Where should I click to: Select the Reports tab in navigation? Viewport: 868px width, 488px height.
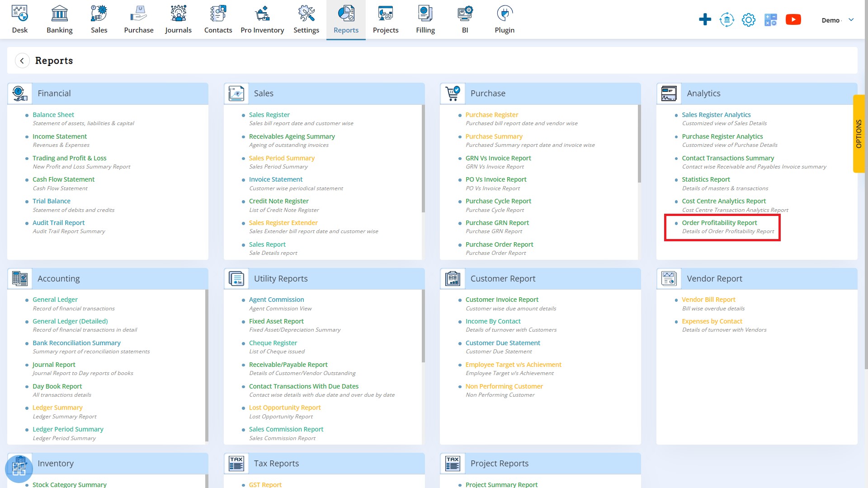tap(345, 20)
